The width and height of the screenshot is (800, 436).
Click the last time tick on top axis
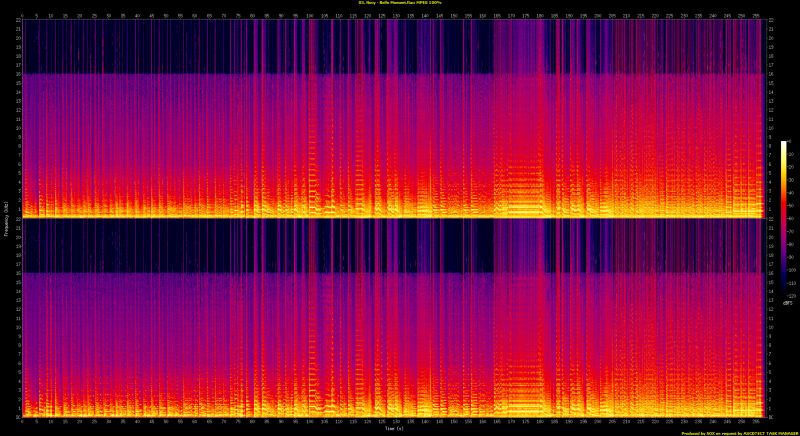pos(756,15)
